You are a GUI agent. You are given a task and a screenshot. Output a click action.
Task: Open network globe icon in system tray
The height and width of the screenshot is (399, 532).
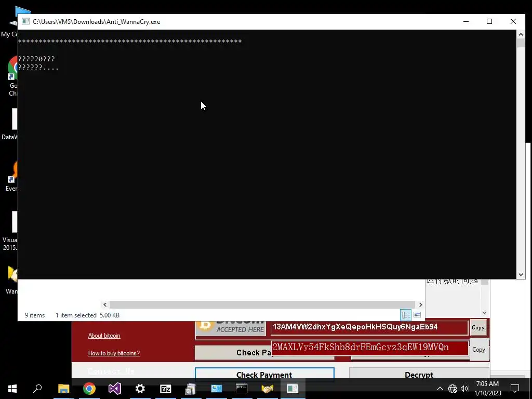[x=453, y=389]
